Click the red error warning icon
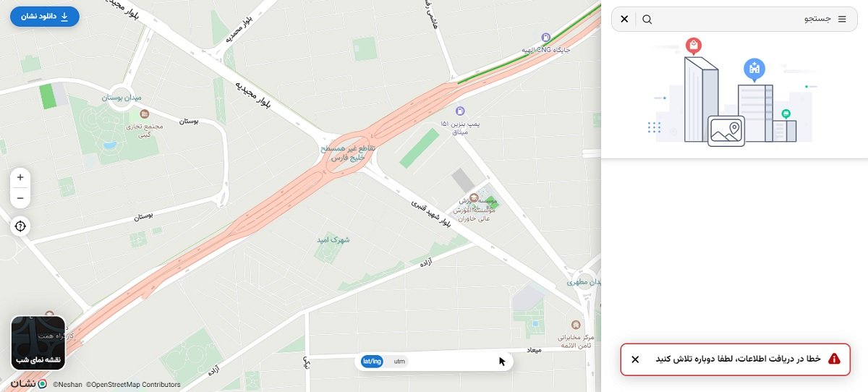The width and height of the screenshot is (868, 392). coord(834,359)
